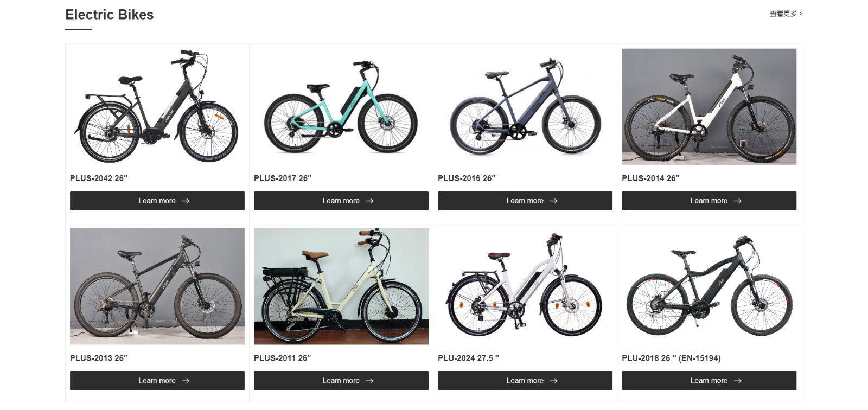868x410 pixels.
Task: Open the PLUS-2042 26″ product title
Action: [x=99, y=178]
